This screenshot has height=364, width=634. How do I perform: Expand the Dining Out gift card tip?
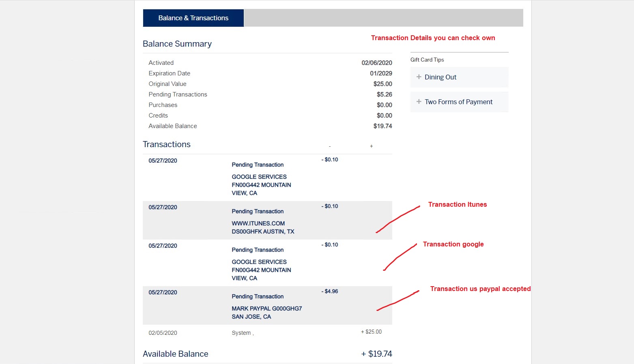coord(440,77)
